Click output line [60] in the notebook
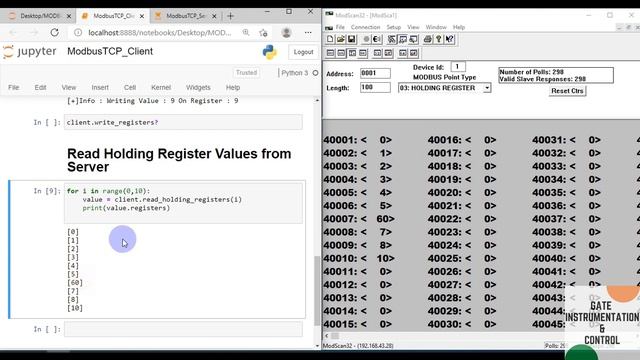Image resolution: width=640 pixels, height=360 pixels. point(75,282)
